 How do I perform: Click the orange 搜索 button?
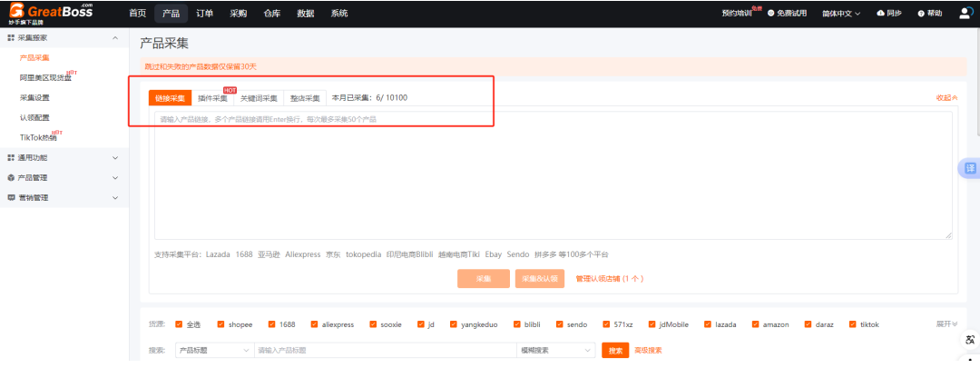(x=614, y=350)
